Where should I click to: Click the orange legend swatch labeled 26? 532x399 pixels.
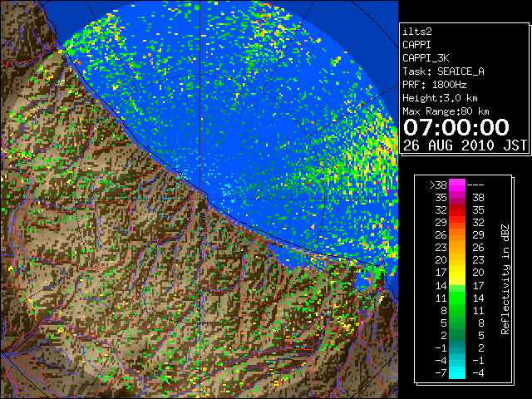[457, 235]
